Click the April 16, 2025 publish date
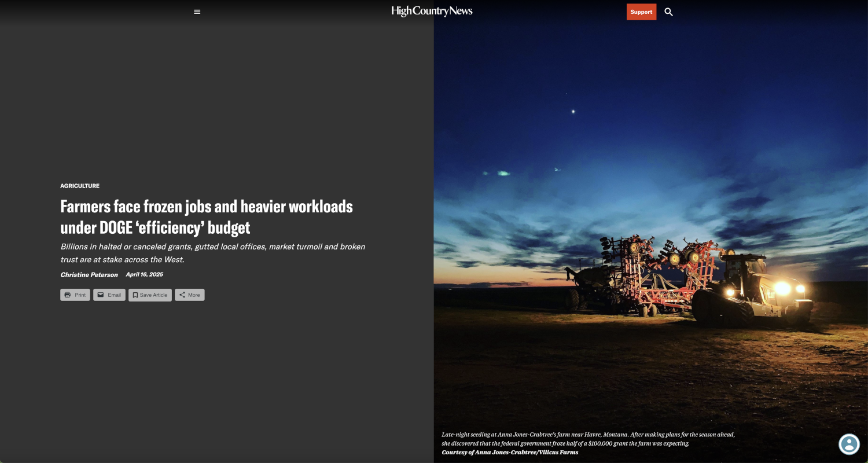Viewport: 868px width, 463px height. tap(144, 274)
